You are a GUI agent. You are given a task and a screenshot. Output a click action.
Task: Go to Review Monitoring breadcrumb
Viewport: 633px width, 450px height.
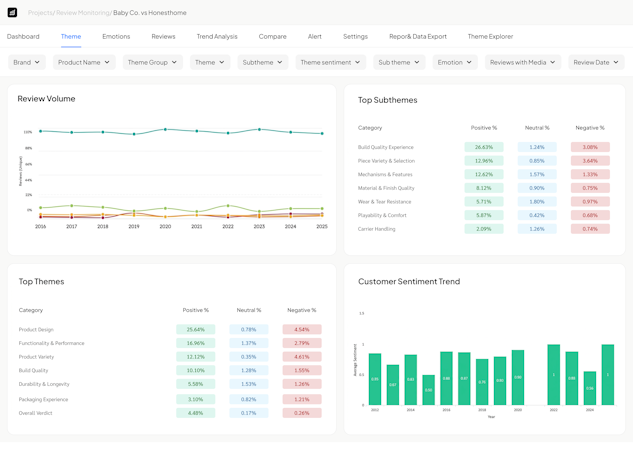coord(83,13)
